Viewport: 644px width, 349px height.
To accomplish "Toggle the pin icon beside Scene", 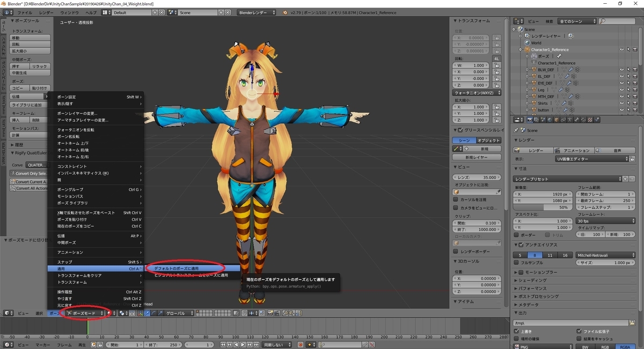I will point(516,130).
